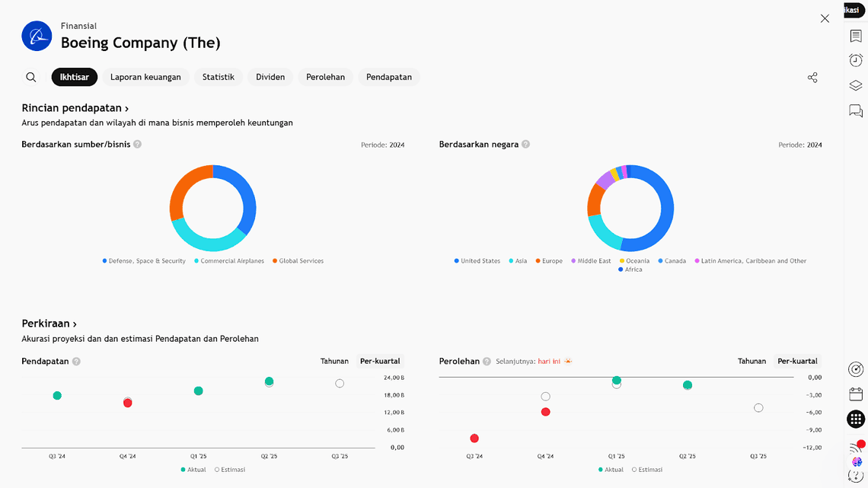Open the object tree layers icon
Viewport: 868px width, 488px height.
click(856, 86)
